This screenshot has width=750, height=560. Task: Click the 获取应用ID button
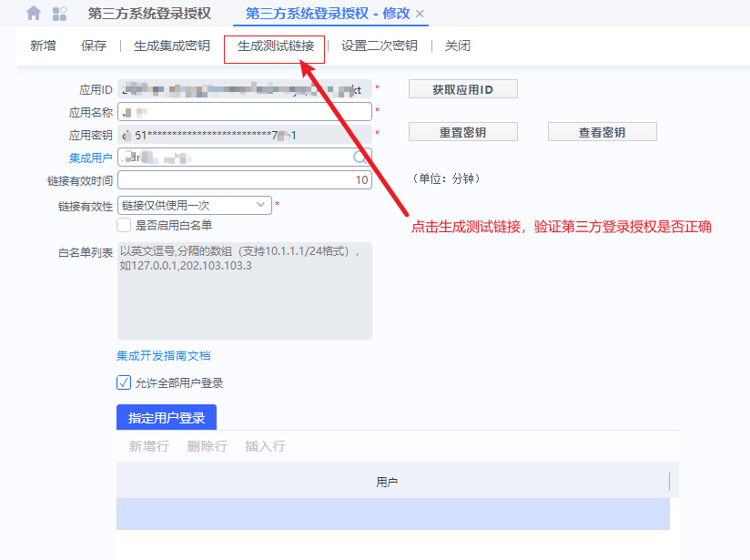(x=462, y=89)
